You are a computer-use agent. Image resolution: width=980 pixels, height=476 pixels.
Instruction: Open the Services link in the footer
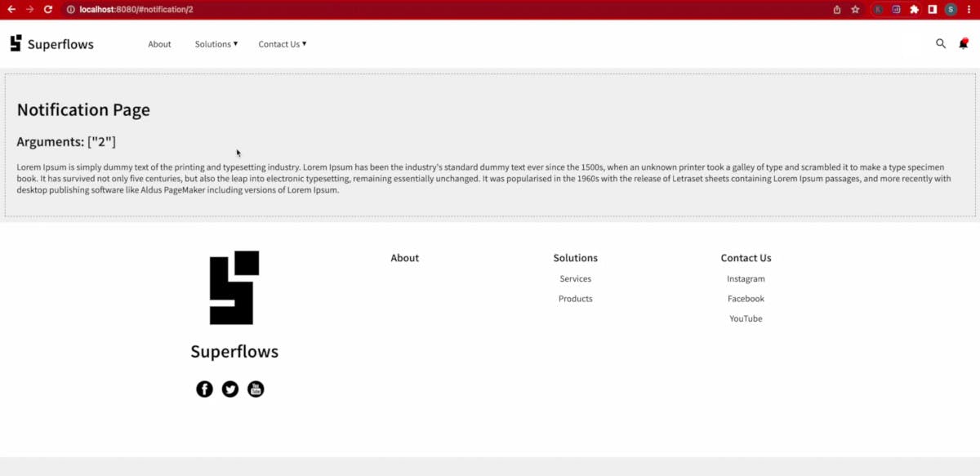point(575,278)
